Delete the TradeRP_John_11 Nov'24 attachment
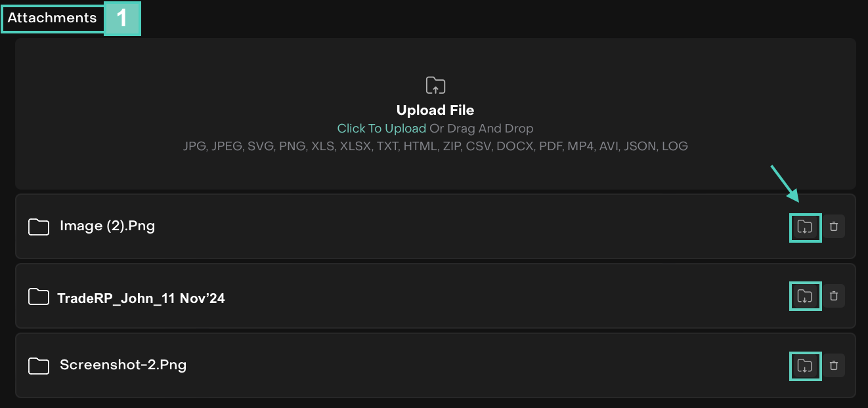This screenshot has height=408, width=868. click(834, 296)
